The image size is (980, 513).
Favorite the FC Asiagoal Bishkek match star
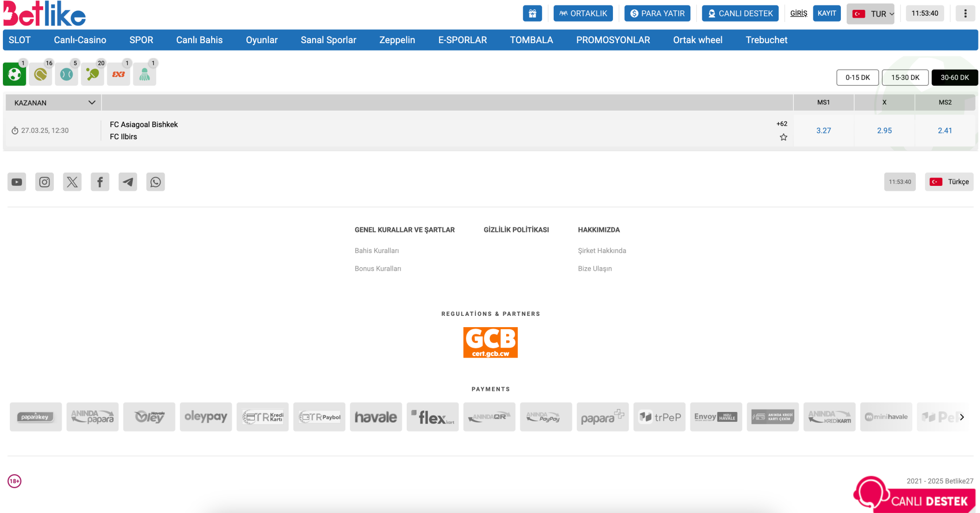click(784, 137)
